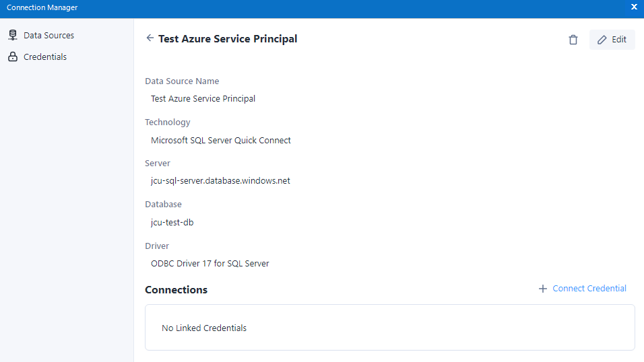The image size is (644, 362).
Task: Click the plus icon beside Connect Credential
Action: (543, 289)
